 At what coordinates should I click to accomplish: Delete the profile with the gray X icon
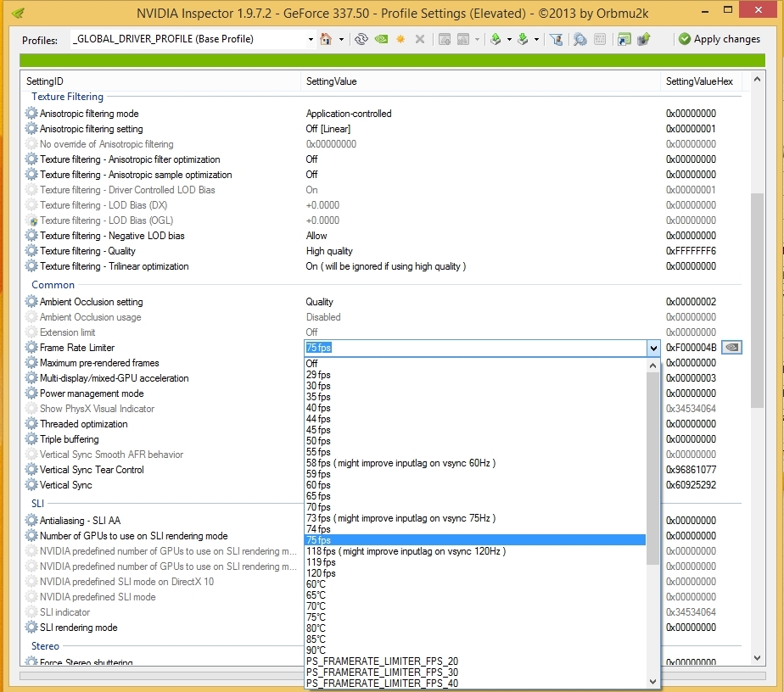420,39
